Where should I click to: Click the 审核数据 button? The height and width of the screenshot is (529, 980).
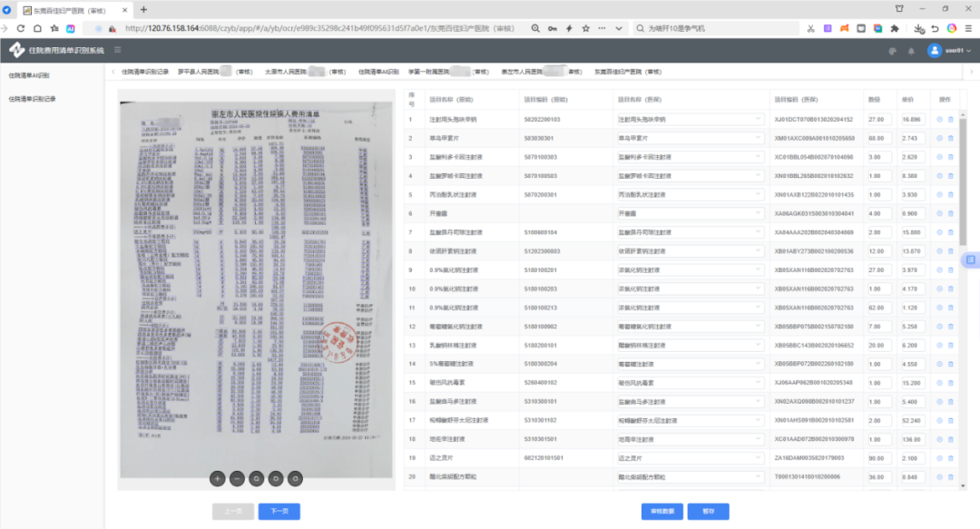click(661, 511)
